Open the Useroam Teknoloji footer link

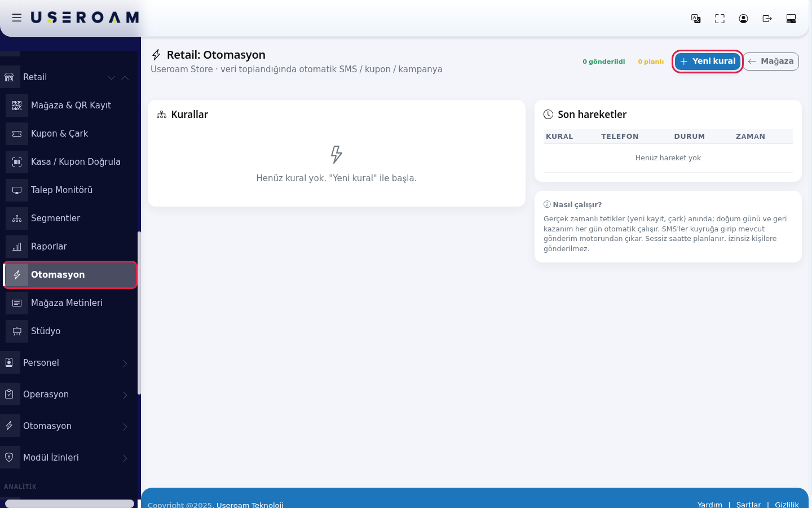(250, 505)
